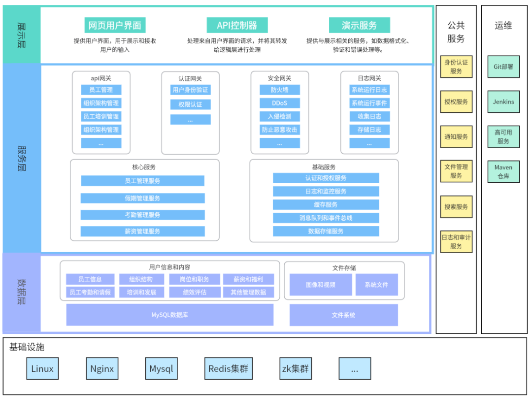Click the 收集日志 item in 日志网关
Image resolution: width=532 pixels, height=397 pixels.
pyautogui.click(x=369, y=117)
